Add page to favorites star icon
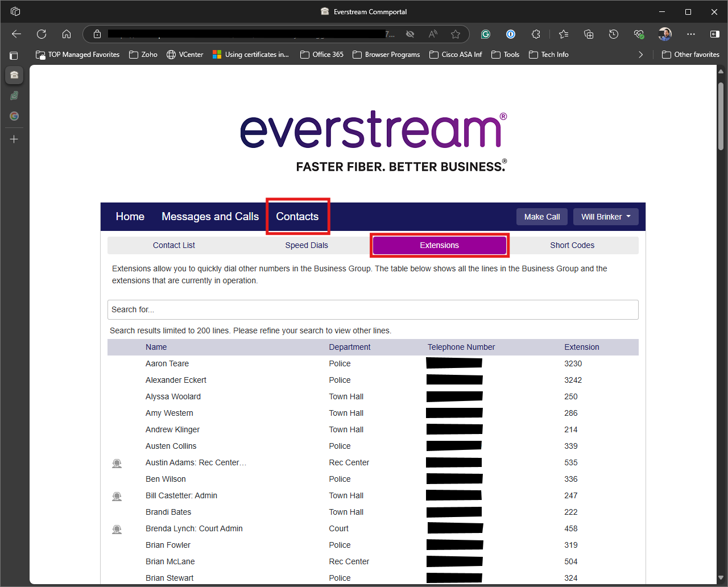The width and height of the screenshot is (728, 587). pos(456,34)
